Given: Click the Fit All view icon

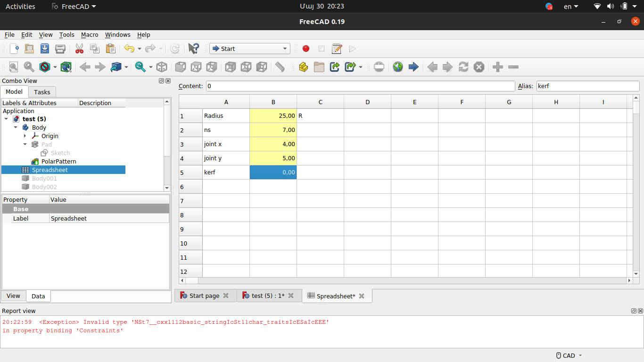Looking at the screenshot, I should pos(14,67).
